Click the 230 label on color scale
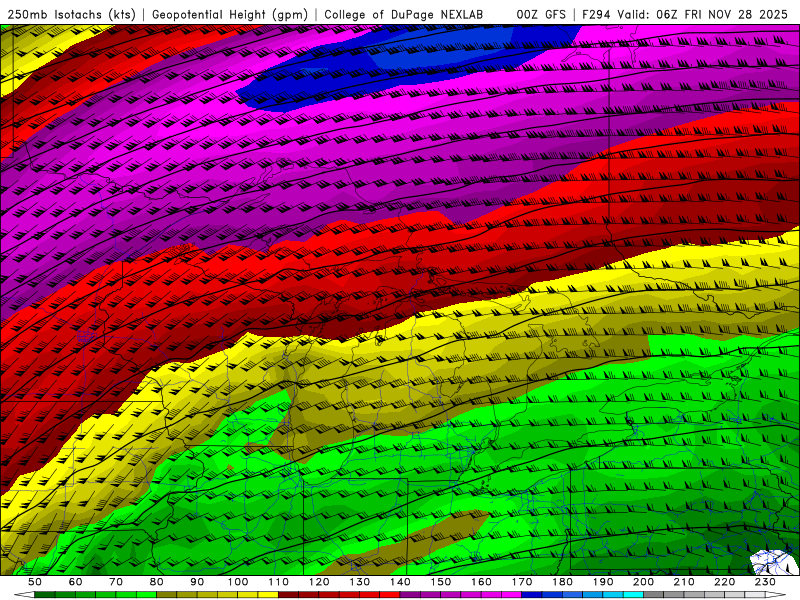This screenshot has width=800, height=600. click(765, 582)
